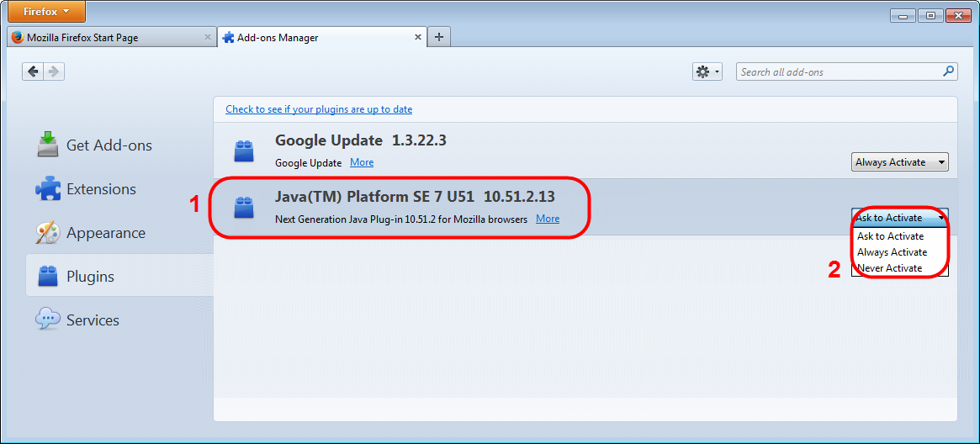Viewport: 980px width, 444px height.
Task: Click Check to see if plugins are up to date
Action: point(319,109)
